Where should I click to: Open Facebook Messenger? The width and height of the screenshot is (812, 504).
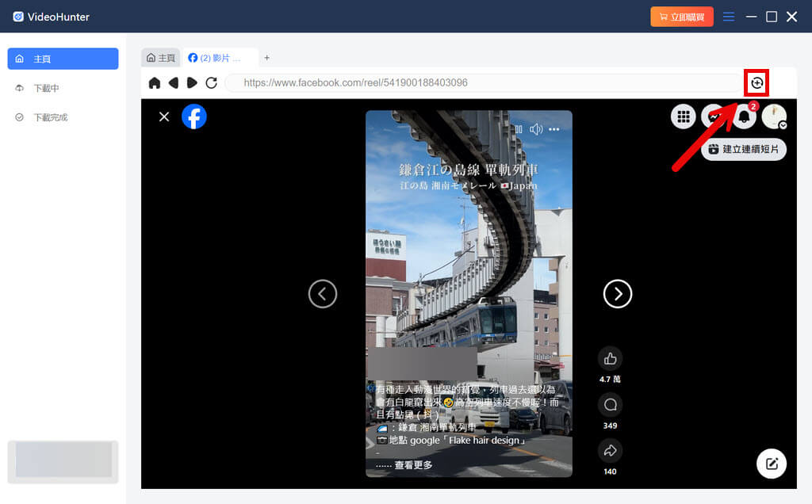(713, 116)
